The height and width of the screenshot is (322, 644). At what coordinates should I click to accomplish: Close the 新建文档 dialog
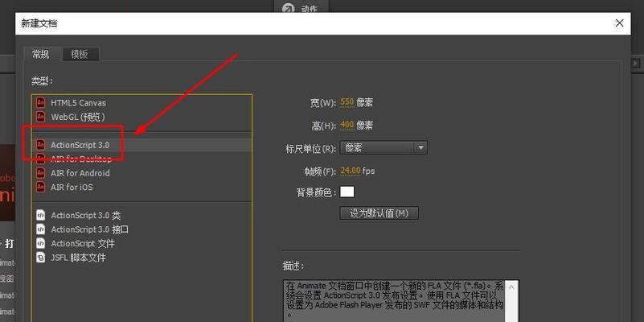[619, 23]
